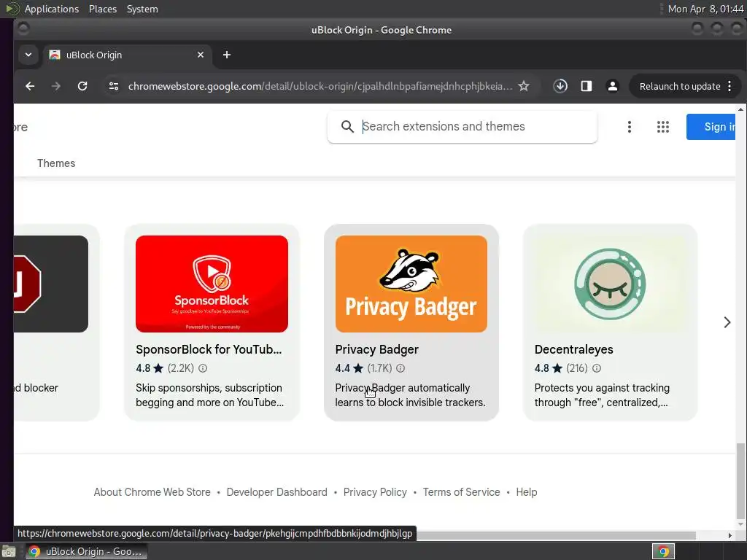Open About Chrome Web Store link

(x=152, y=492)
